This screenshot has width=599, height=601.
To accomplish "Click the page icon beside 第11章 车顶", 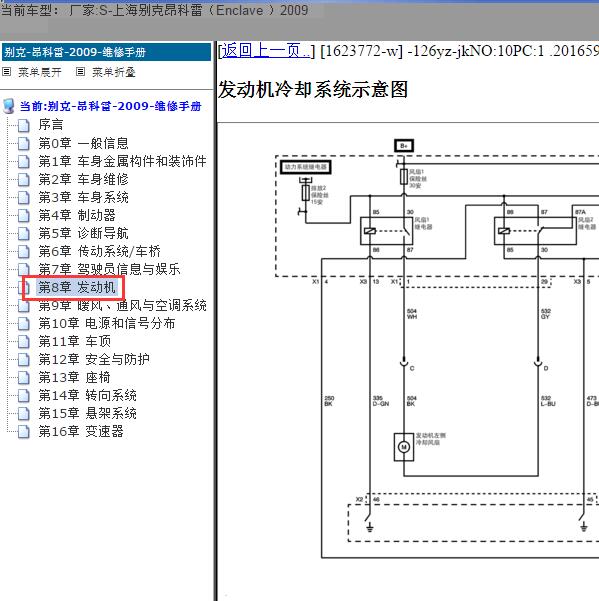I will [x=24, y=342].
